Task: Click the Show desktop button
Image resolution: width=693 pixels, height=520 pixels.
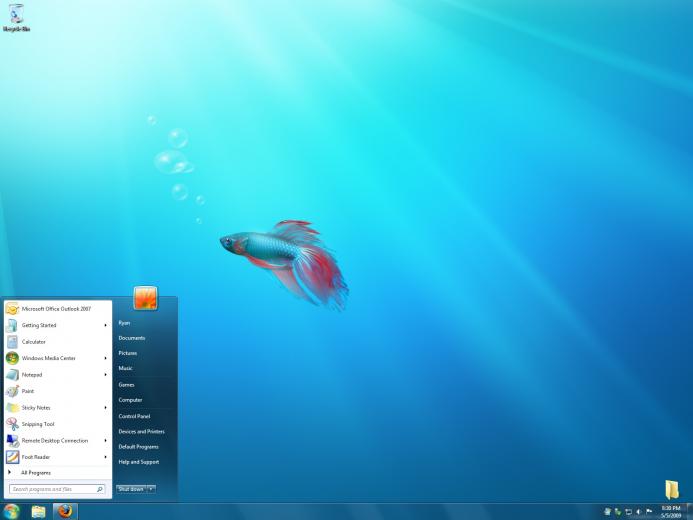Action: (x=689, y=512)
